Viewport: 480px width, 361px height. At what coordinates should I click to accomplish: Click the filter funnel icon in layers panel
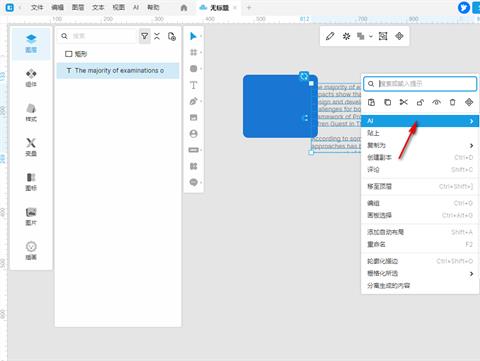pos(144,36)
